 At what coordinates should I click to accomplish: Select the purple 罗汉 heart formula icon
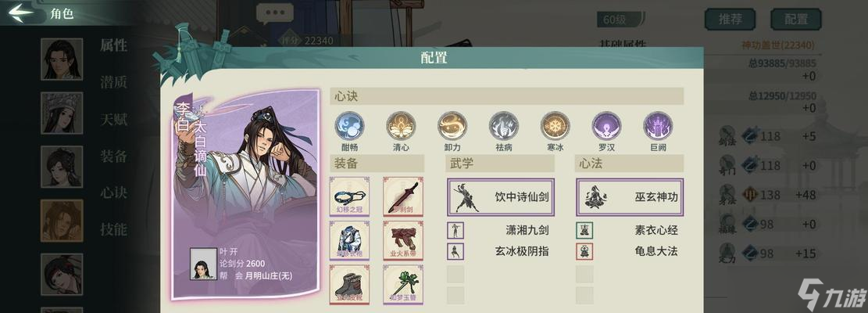tap(607, 126)
